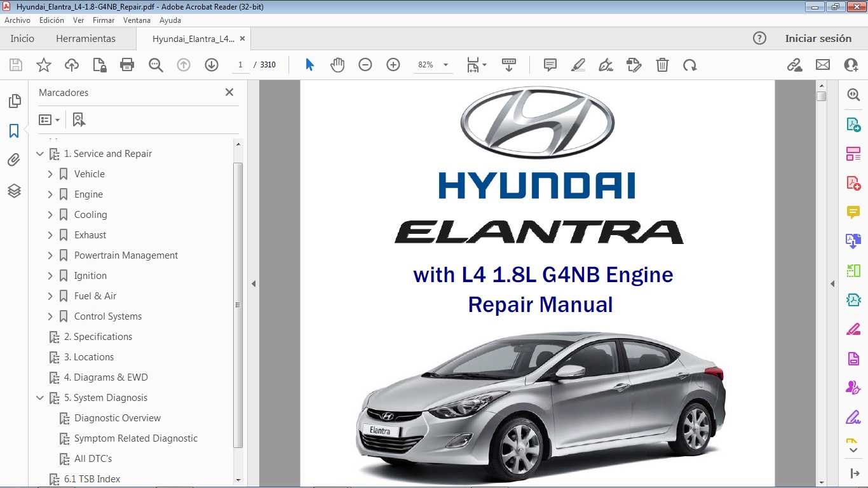Open the page thumbnails panel
Screen dimensions: 868x488
pyautogui.click(x=14, y=101)
